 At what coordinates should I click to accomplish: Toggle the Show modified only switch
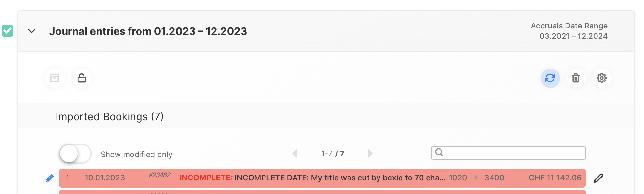pos(75,154)
